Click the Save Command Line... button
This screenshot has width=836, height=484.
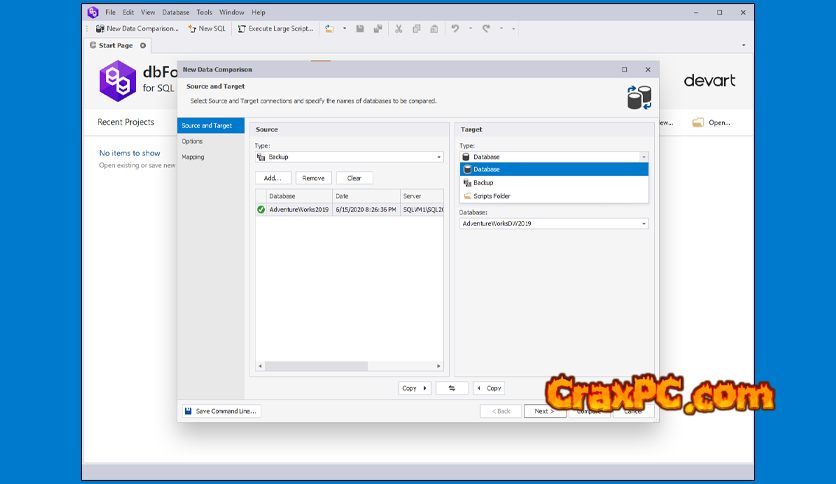pyautogui.click(x=220, y=411)
